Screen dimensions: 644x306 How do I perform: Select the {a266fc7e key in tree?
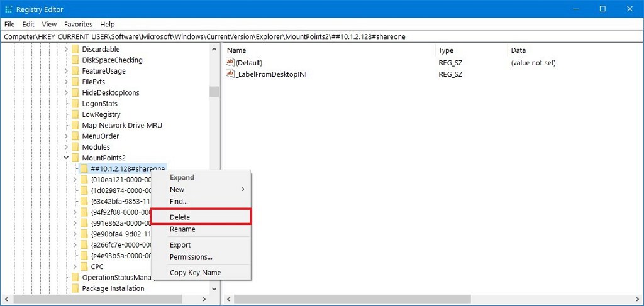tap(122, 245)
